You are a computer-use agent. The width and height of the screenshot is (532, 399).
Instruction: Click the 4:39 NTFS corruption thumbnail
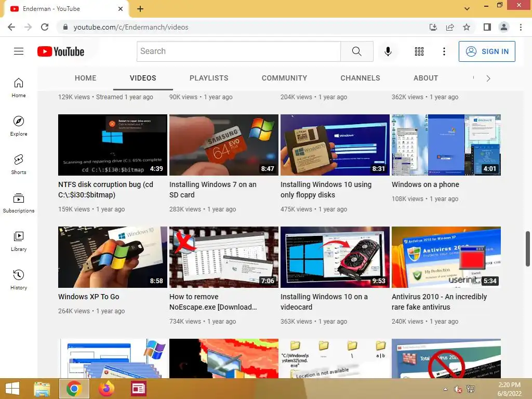pos(113,145)
